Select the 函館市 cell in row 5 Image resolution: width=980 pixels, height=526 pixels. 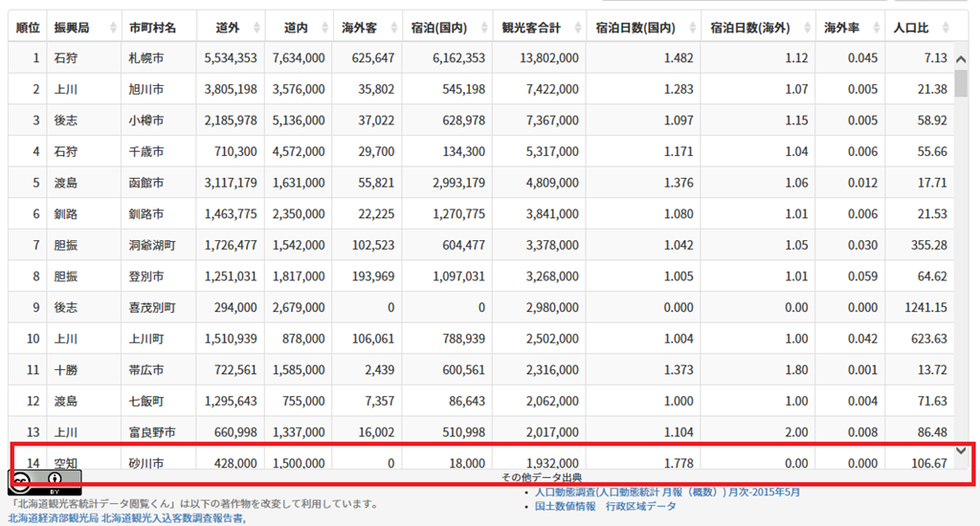pyautogui.click(x=145, y=183)
